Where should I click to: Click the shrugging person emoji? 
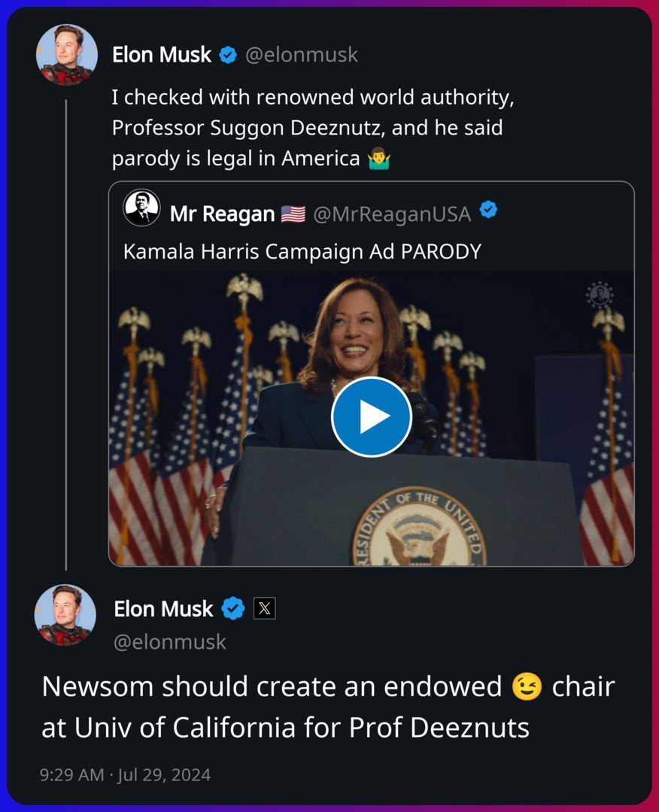[378, 159]
